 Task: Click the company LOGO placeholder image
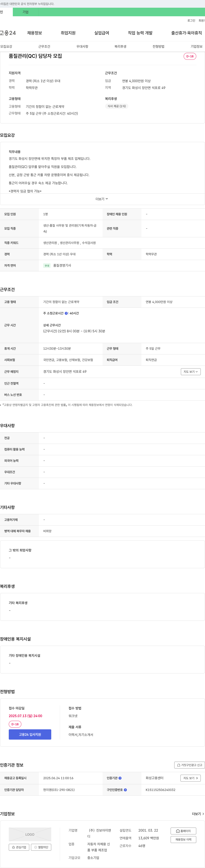[30, 834]
